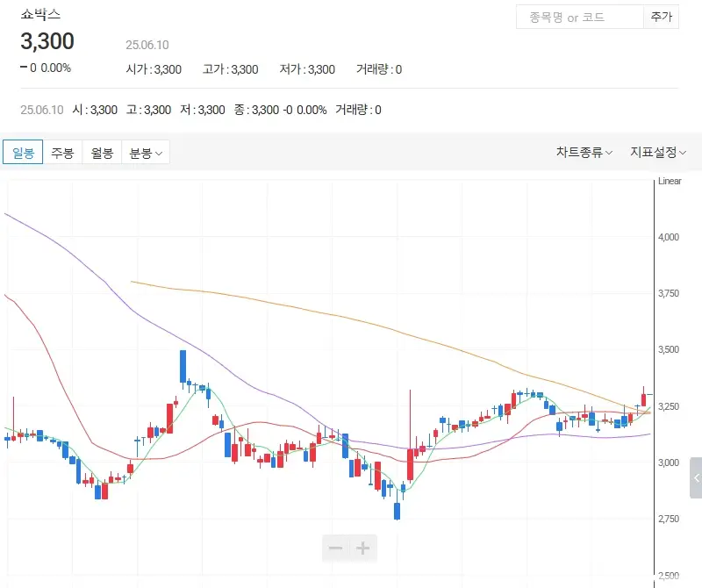Click the current price 3,300

(x=47, y=41)
